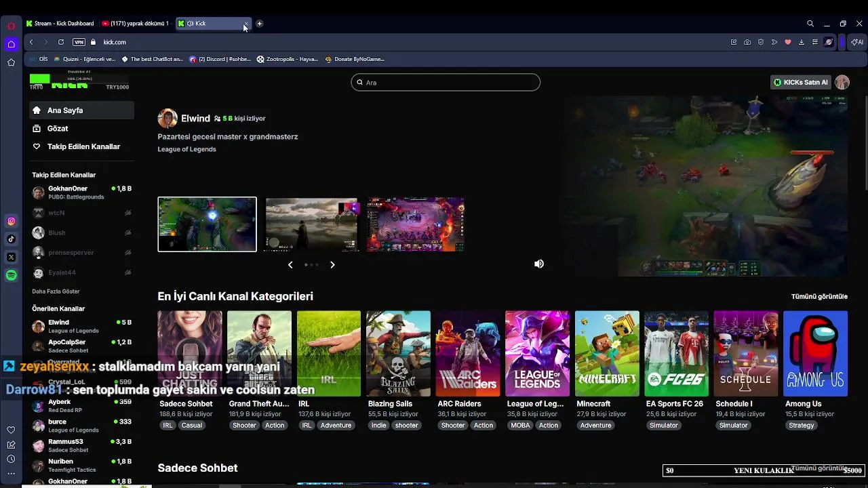Screen dimensions: 868x488
Task: Open the Instagram icon in the Opera sidebar
Action: click(11, 221)
